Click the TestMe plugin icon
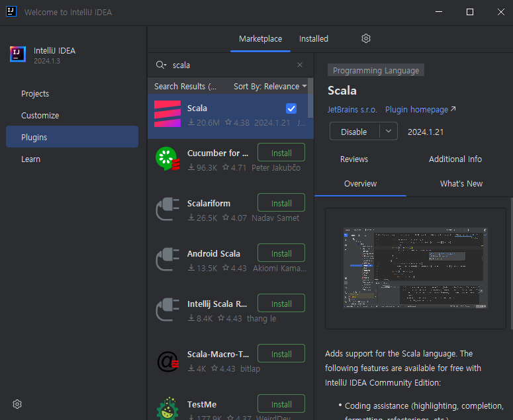The width and height of the screenshot is (513, 420). (167, 409)
